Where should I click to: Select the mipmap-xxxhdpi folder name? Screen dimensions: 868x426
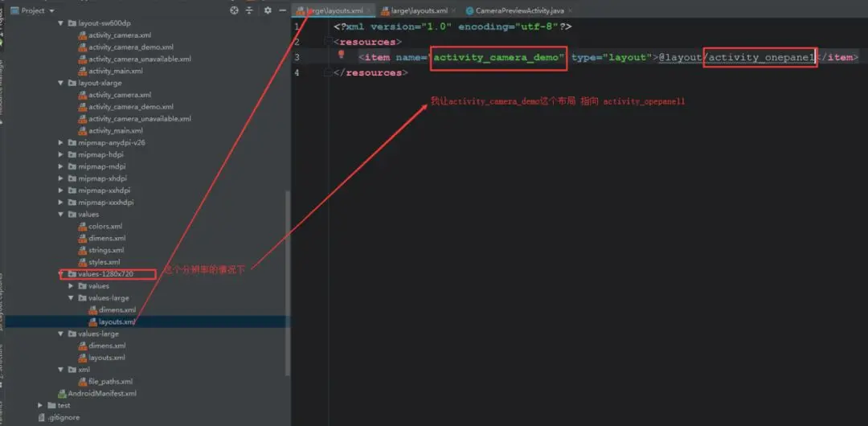pos(106,203)
